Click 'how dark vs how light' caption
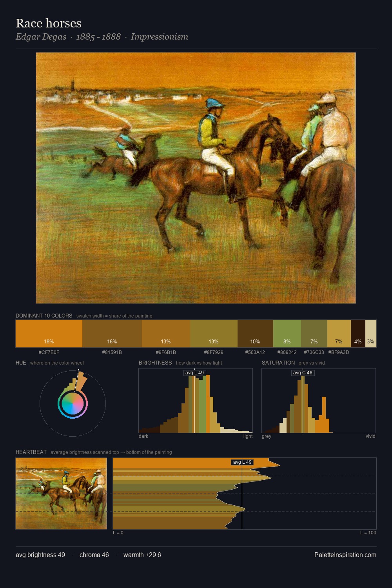The image size is (392, 588). [x=199, y=363]
